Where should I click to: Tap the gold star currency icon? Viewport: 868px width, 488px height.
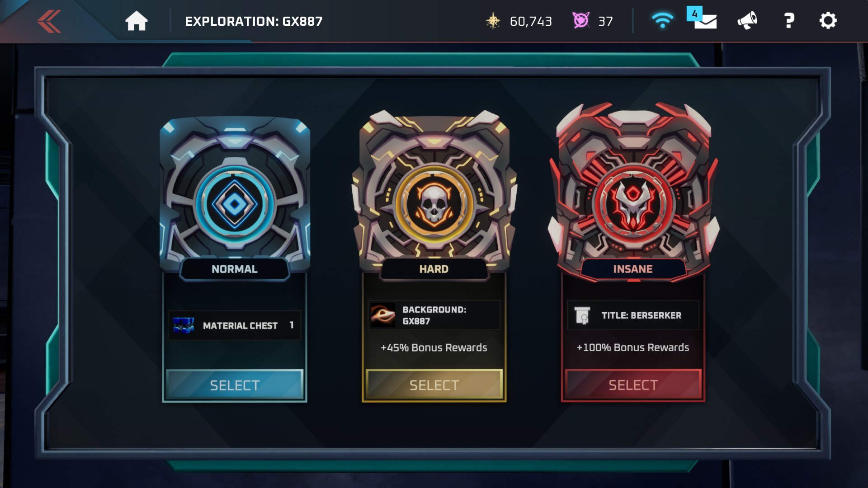point(493,21)
